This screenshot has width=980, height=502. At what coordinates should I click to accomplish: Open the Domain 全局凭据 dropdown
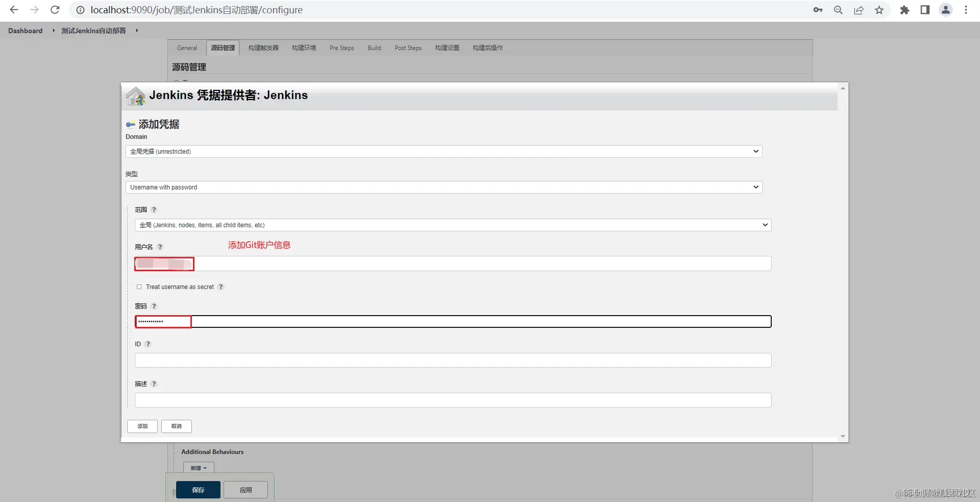444,152
